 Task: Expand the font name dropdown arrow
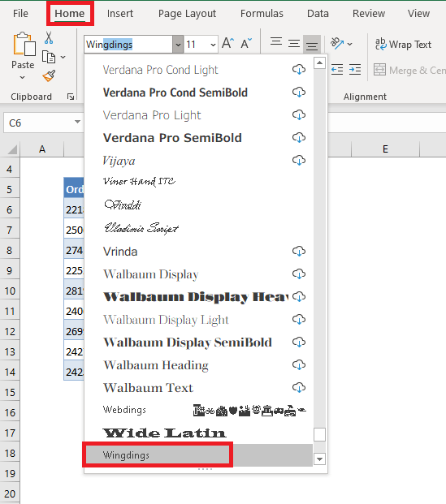[x=178, y=45]
